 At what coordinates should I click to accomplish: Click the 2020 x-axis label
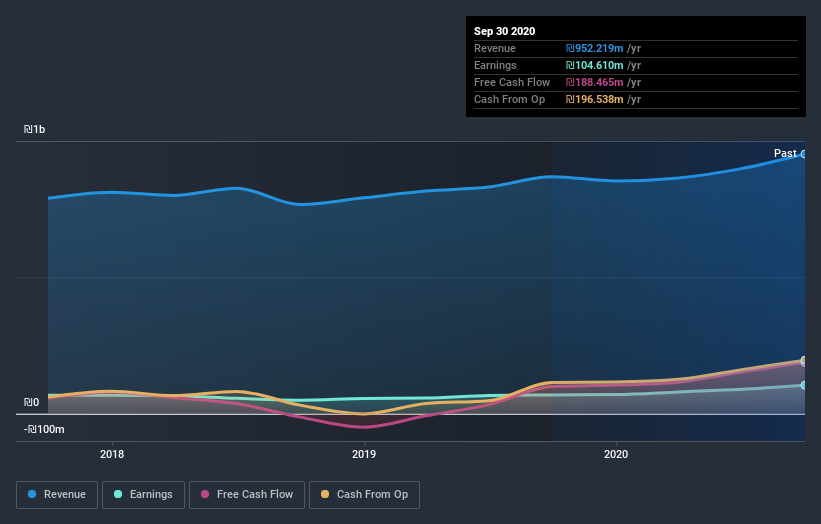616,454
